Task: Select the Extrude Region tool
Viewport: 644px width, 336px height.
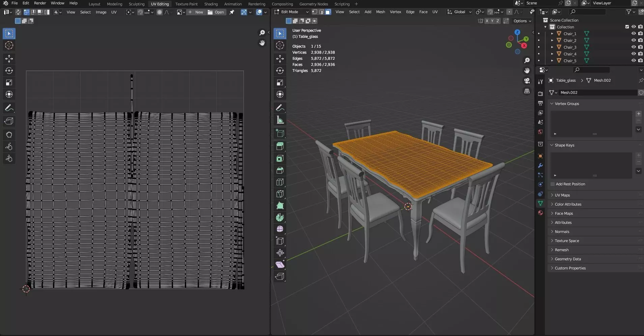Action: tap(280, 146)
